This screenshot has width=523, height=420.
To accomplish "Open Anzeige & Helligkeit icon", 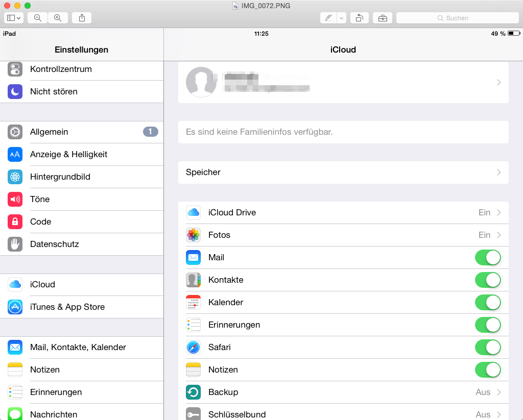I will pos(15,154).
